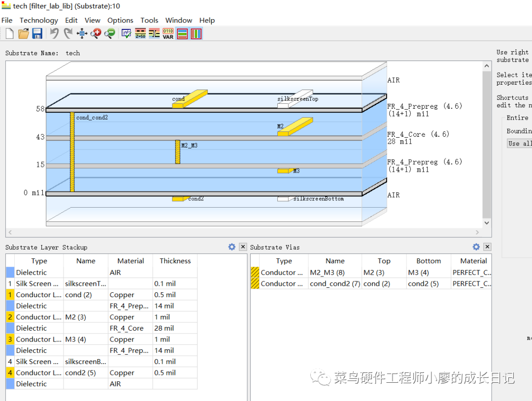Image resolution: width=532 pixels, height=401 pixels.
Task: Click yellow swatch of conductor layer cond2 (5)
Action: tap(10, 372)
